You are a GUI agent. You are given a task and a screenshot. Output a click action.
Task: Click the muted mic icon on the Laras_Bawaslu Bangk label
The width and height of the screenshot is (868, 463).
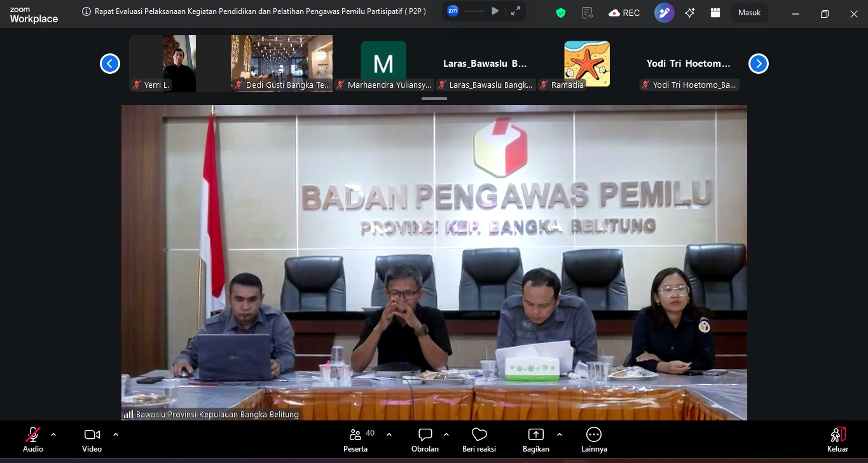tap(442, 85)
